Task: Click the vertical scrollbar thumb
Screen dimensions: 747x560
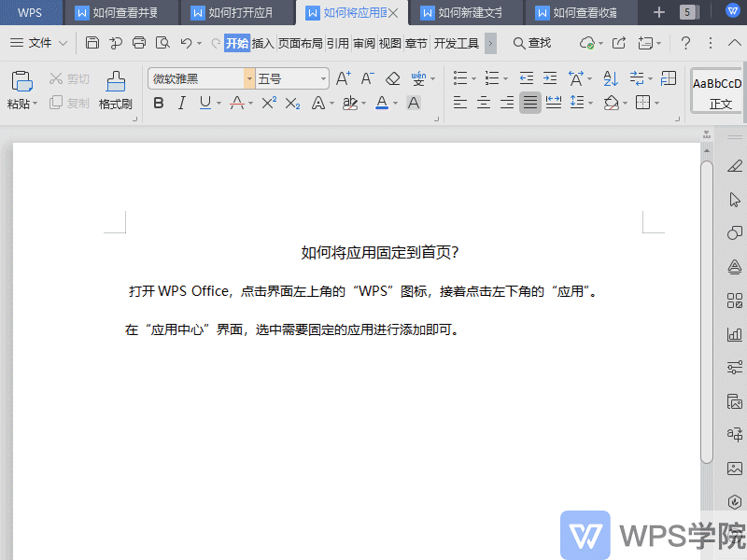Action: point(707,312)
